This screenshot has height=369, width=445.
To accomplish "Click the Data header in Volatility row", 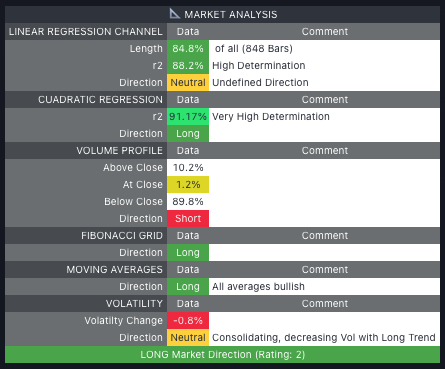I will pos(188,304).
